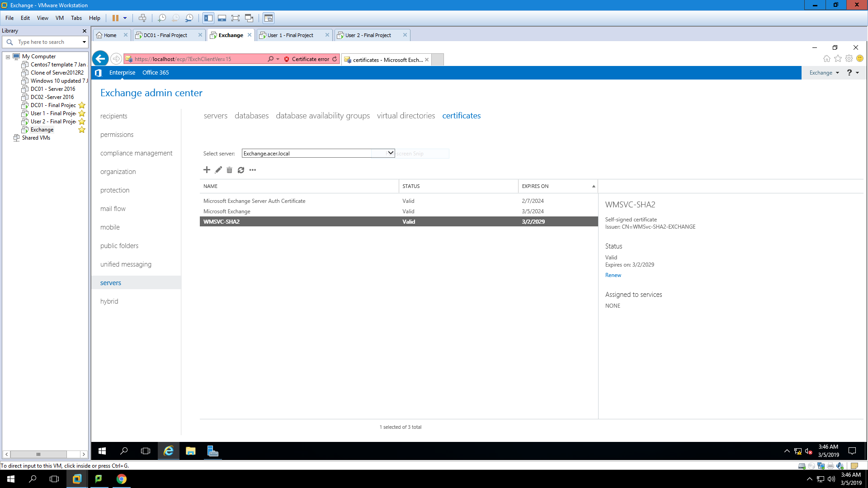Viewport: 868px width, 488px height.
Task: Click the VMware unity mode icon
Action: coord(249,18)
